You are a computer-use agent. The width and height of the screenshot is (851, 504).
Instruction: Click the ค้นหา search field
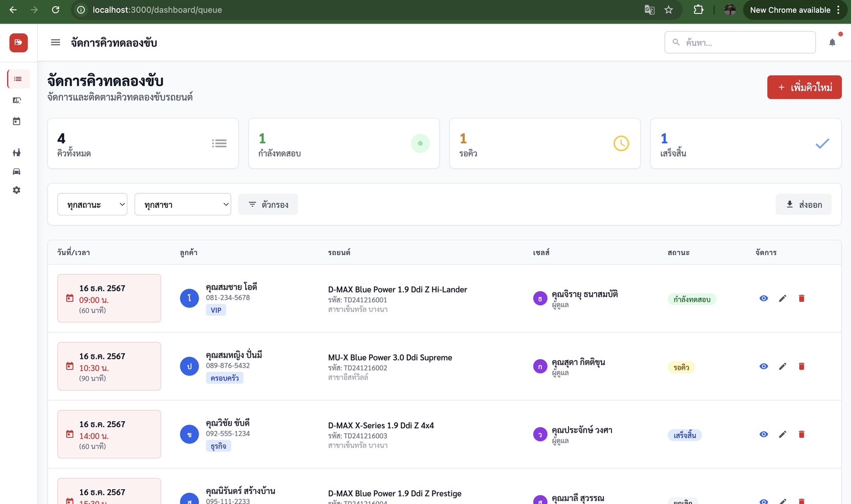click(x=740, y=42)
